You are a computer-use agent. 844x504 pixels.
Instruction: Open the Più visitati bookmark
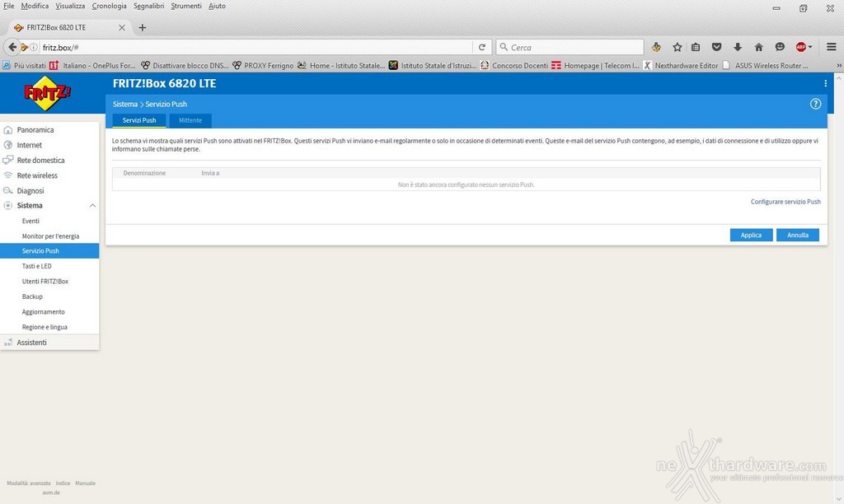tap(24, 66)
